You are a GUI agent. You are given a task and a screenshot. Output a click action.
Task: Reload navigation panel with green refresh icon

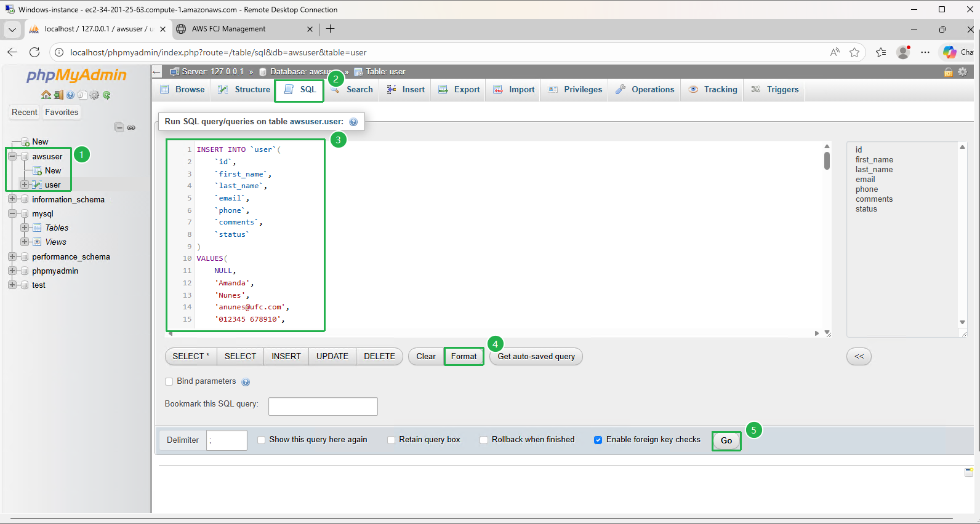[106, 95]
